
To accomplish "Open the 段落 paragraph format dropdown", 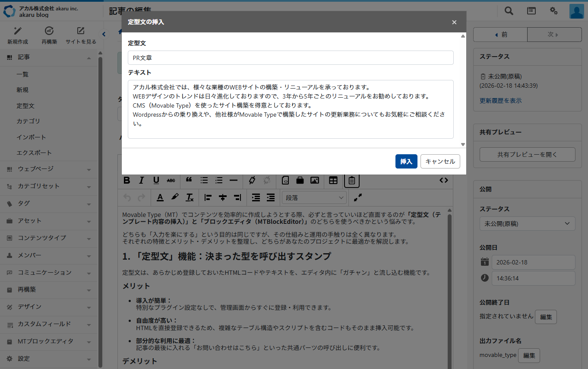I will (314, 197).
